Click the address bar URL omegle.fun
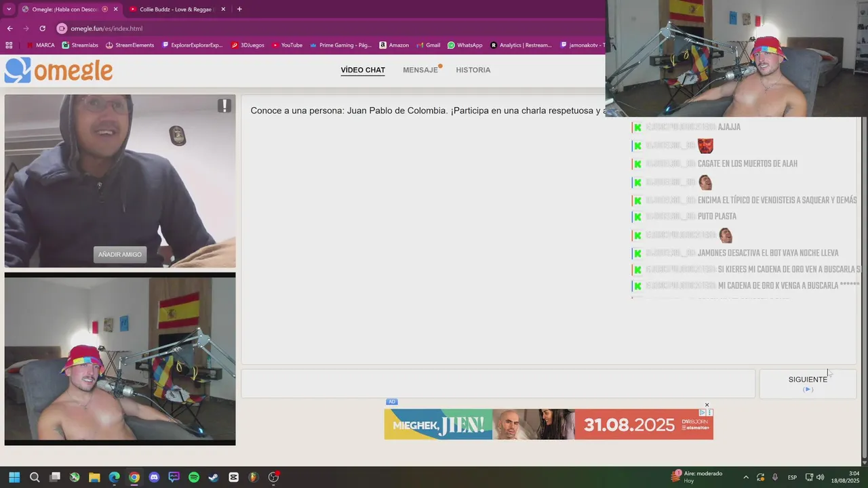This screenshot has width=868, height=488. (106, 28)
